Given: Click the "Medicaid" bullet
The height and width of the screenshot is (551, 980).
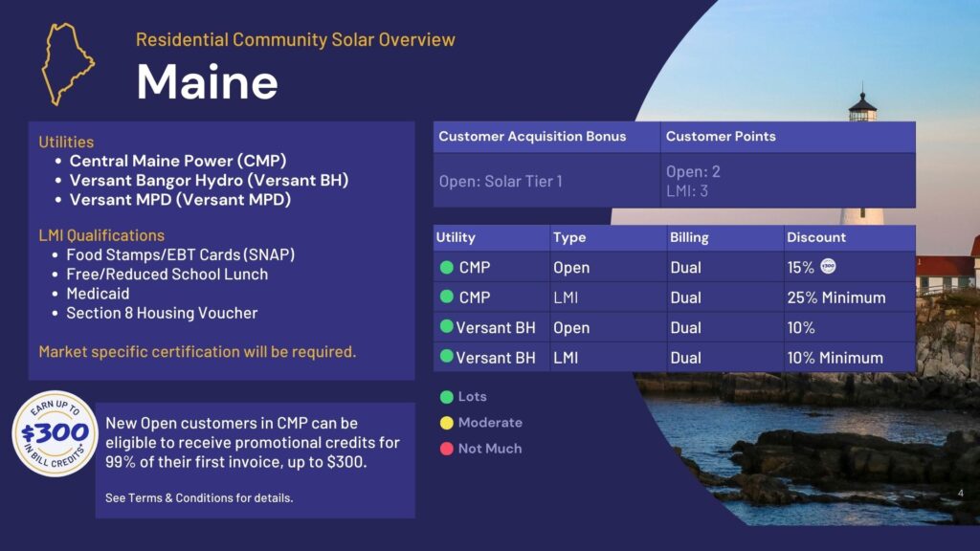Looking at the screenshot, I should pyautogui.click(x=98, y=294).
